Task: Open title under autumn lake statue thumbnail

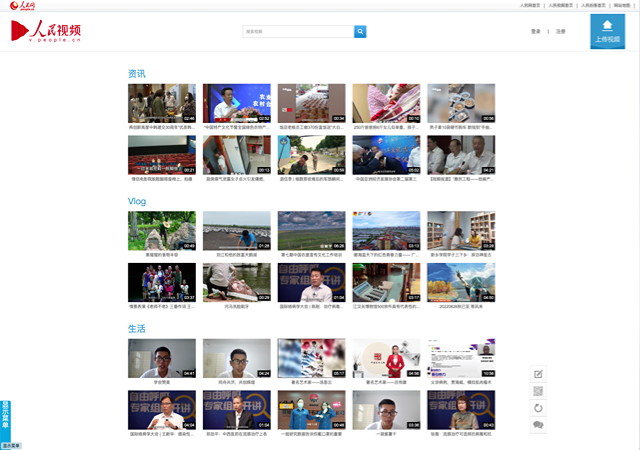Action: point(461,307)
